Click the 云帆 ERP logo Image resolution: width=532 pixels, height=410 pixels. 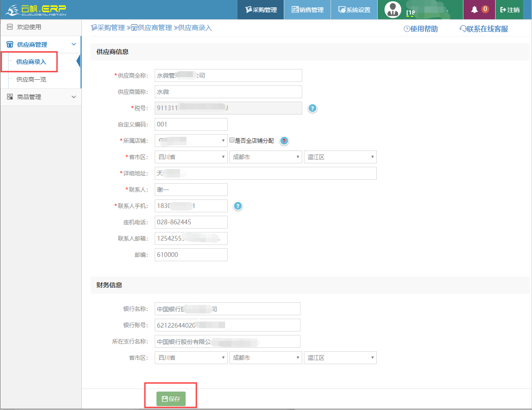coord(36,10)
